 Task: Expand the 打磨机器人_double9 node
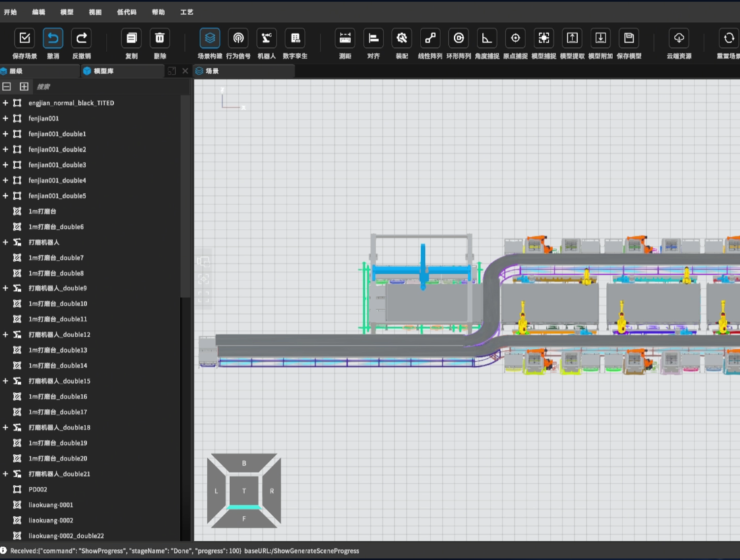point(5,288)
